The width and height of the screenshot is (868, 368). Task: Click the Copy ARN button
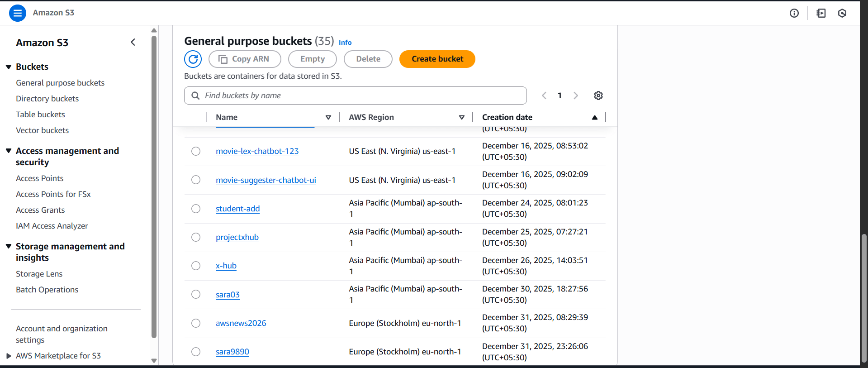(245, 59)
